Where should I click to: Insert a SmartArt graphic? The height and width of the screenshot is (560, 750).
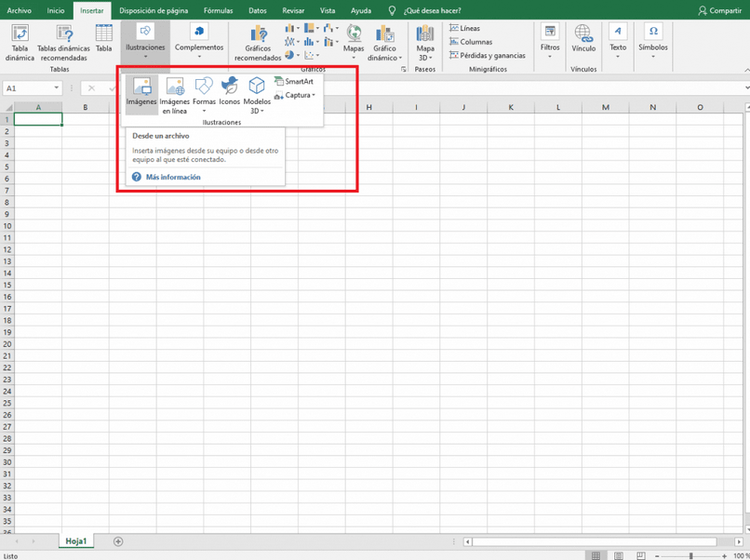pyautogui.click(x=294, y=81)
